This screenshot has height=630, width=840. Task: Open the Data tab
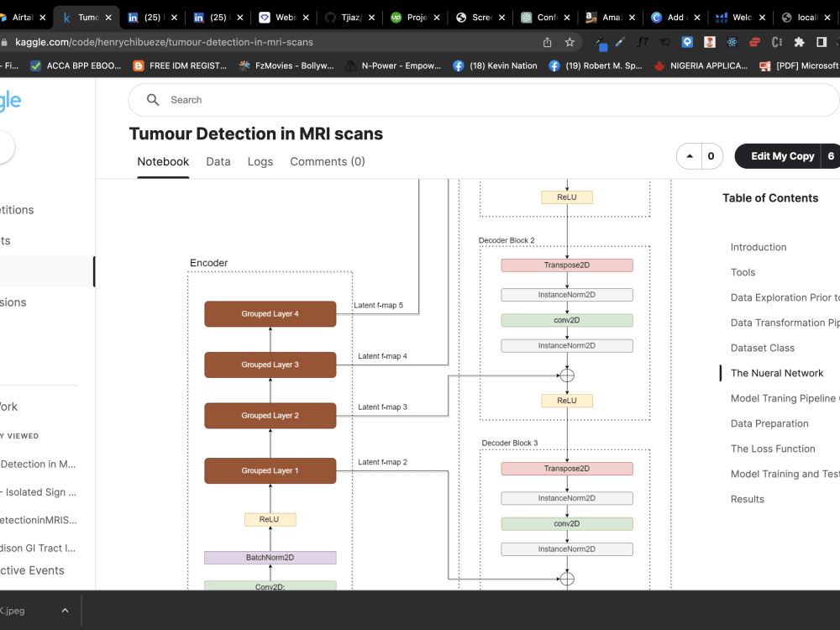218,162
